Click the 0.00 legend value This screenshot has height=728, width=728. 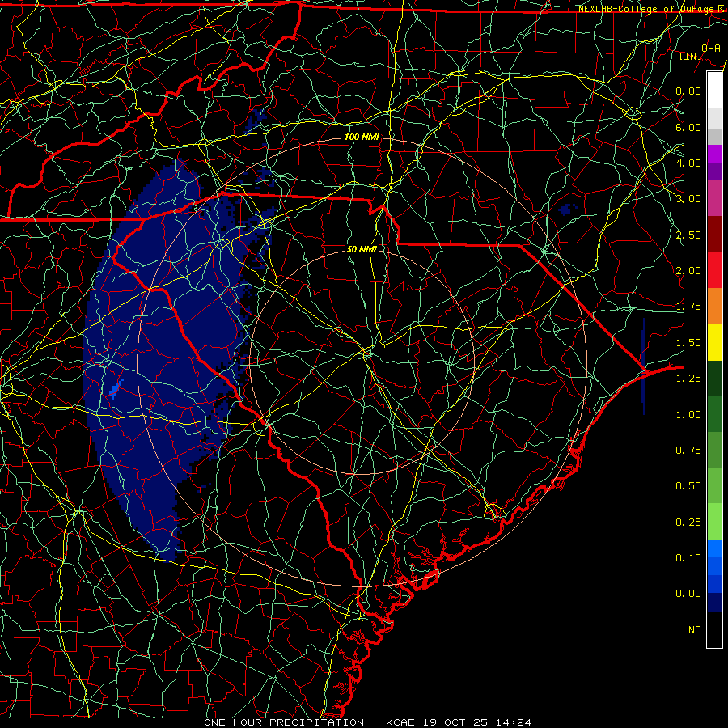(x=688, y=594)
